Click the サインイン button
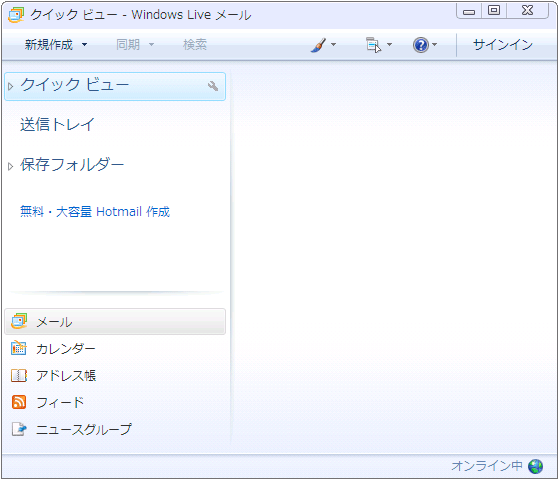 503,45
